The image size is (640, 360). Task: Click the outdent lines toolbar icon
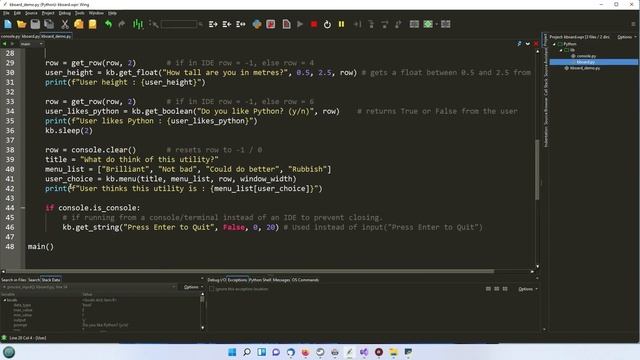[227, 24]
